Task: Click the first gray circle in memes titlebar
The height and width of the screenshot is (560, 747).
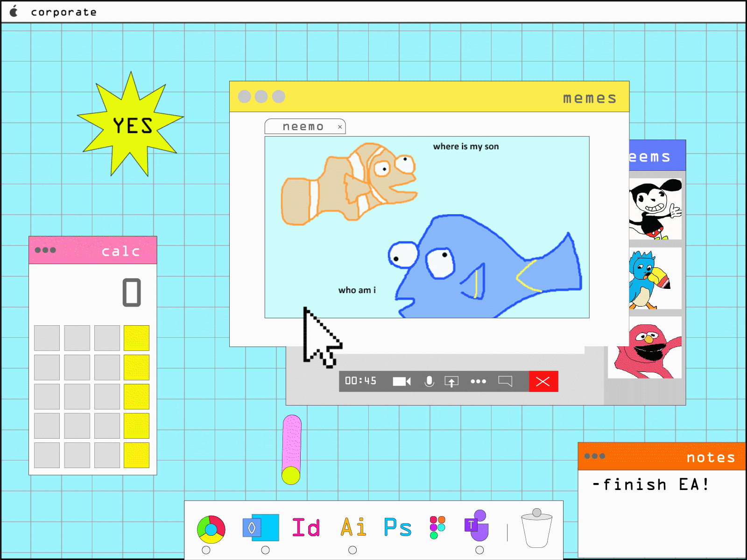Action: pyautogui.click(x=245, y=97)
